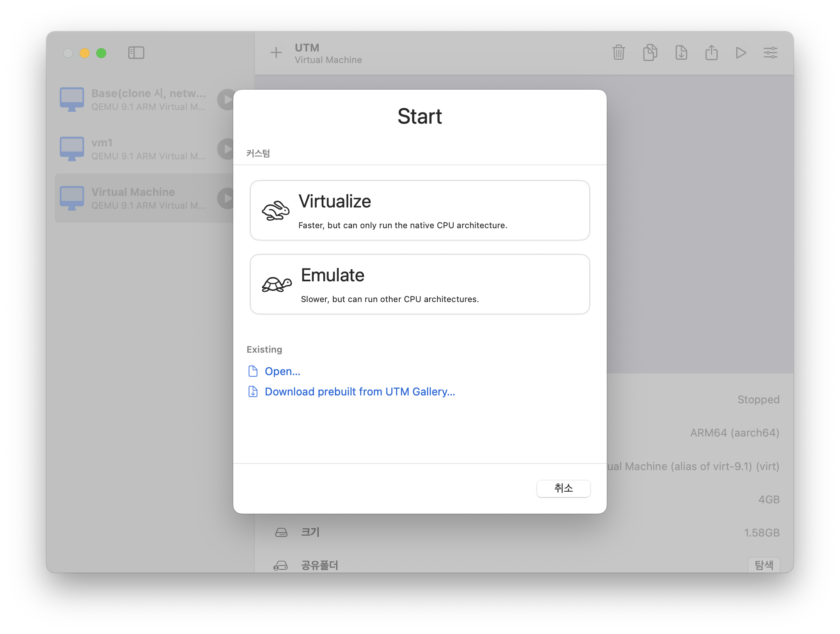This screenshot has width=840, height=634.
Task: Start the VM using the toolbar play icon
Action: pyautogui.click(x=741, y=53)
